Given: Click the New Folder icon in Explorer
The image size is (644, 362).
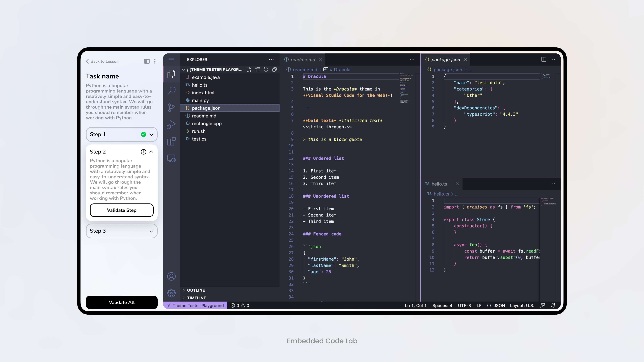Looking at the screenshot, I should click(x=257, y=69).
